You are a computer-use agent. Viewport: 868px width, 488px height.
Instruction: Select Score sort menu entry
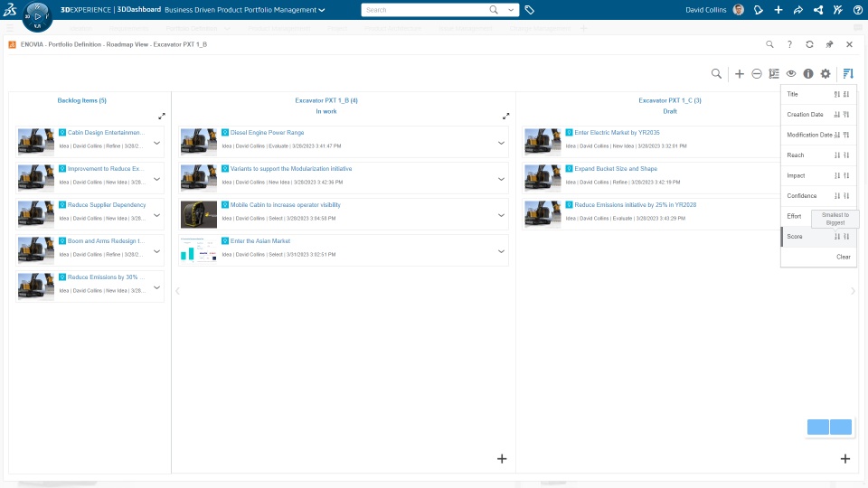point(795,237)
